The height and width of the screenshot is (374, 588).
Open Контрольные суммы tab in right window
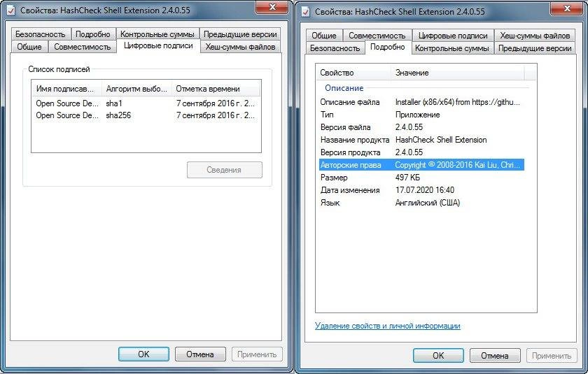click(452, 48)
